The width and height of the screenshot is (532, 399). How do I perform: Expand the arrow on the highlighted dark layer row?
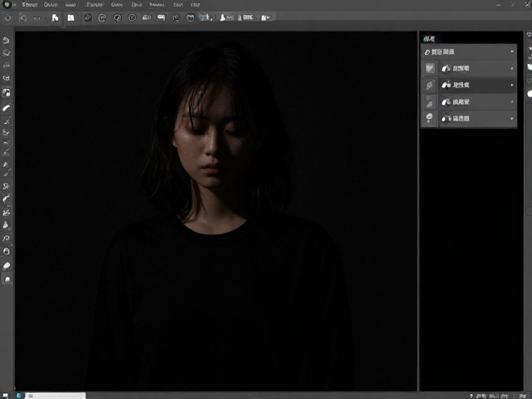point(512,85)
